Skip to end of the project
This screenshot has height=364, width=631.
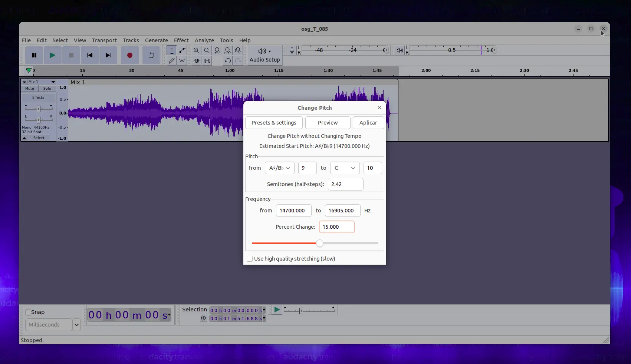(x=108, y=55)
